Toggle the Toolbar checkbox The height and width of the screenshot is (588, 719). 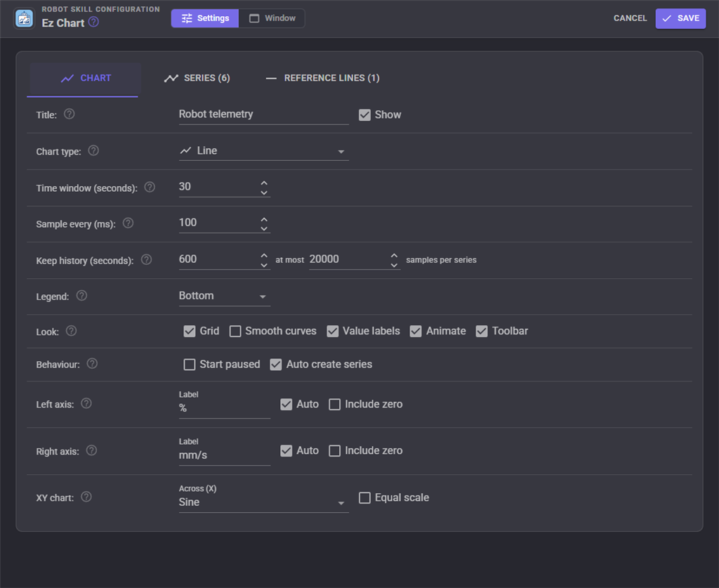click(x=482, y=331)
